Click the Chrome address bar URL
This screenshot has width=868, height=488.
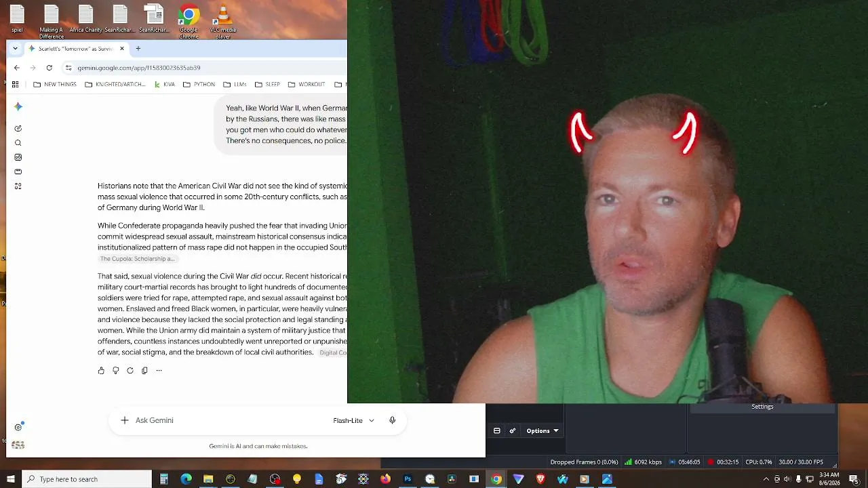tap(139, 68)
